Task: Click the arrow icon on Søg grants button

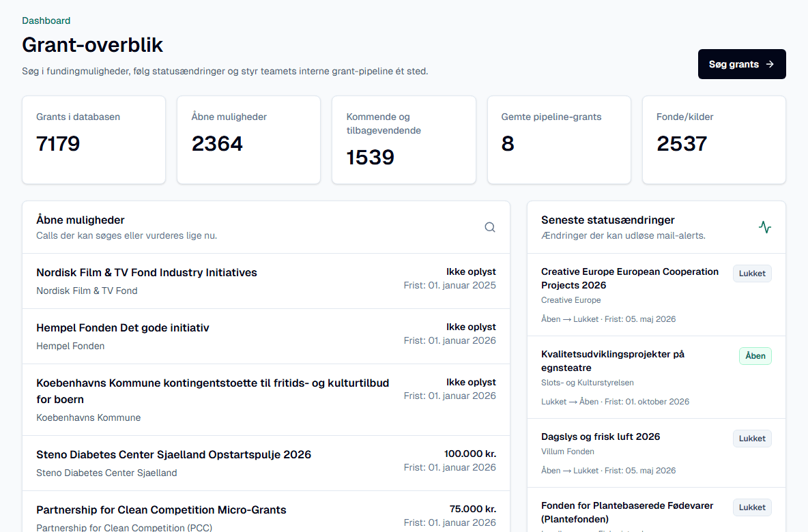Action: tap(769, 64)
